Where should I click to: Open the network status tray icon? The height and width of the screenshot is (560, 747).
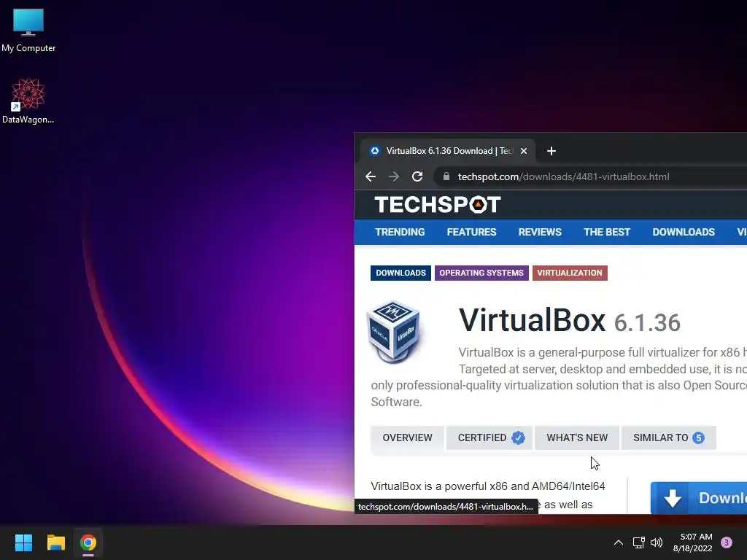(638, 542)
